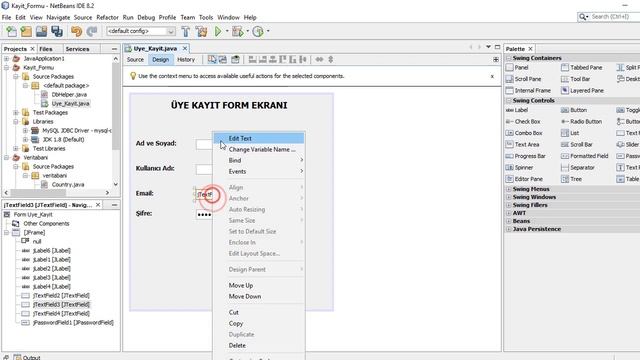
Task: Click the Save All toolbar icon
Action: tap(57, 31)
